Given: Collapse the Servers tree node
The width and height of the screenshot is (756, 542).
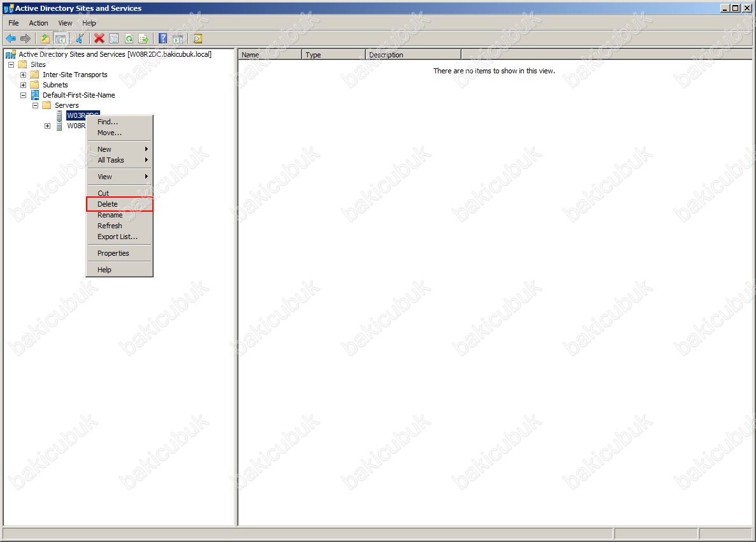Looking at the screenshot, I should click(35, 105).
